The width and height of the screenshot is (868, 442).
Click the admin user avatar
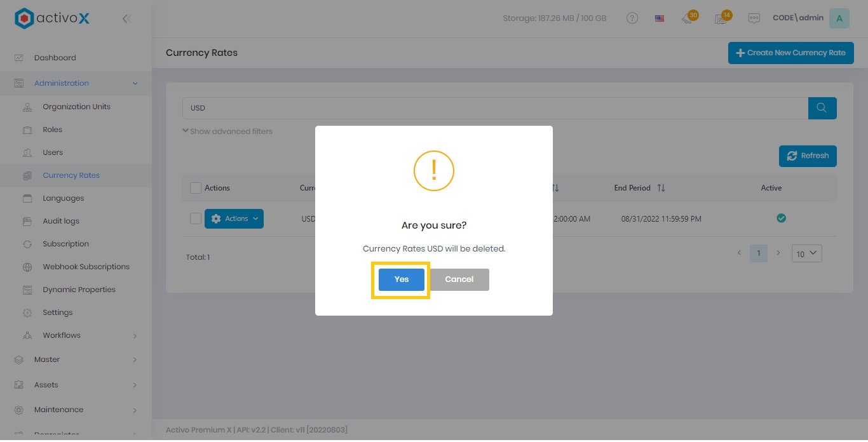839,18
